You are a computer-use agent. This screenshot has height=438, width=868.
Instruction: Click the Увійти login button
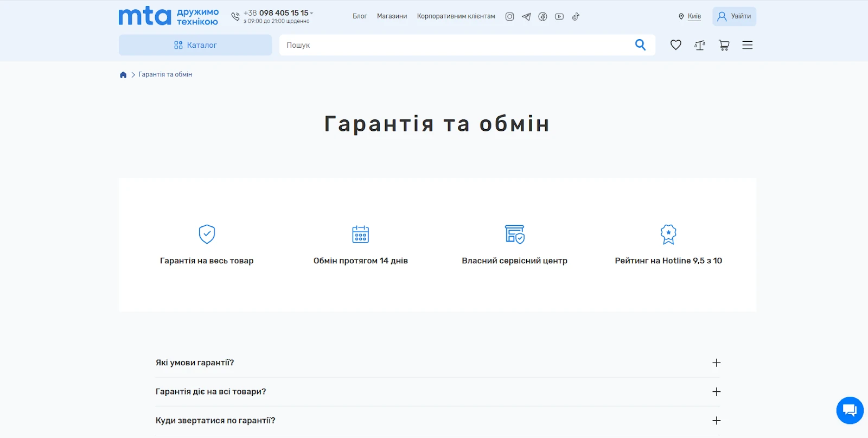[x=734, y=16]
